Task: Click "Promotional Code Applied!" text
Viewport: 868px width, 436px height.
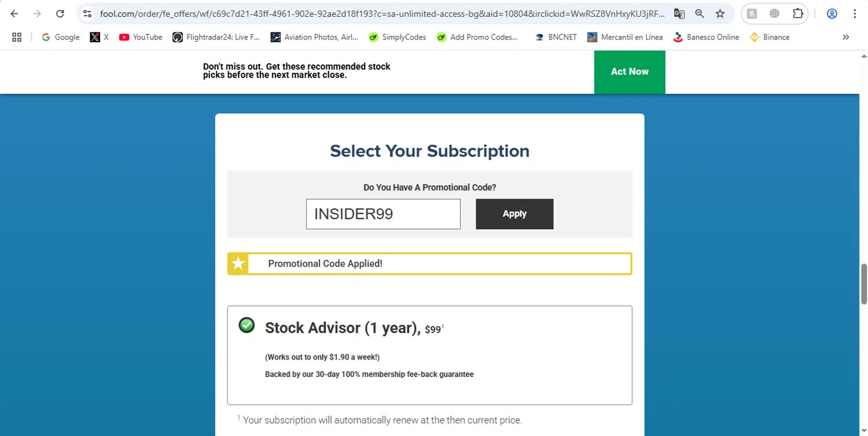Action: [325, 263]
